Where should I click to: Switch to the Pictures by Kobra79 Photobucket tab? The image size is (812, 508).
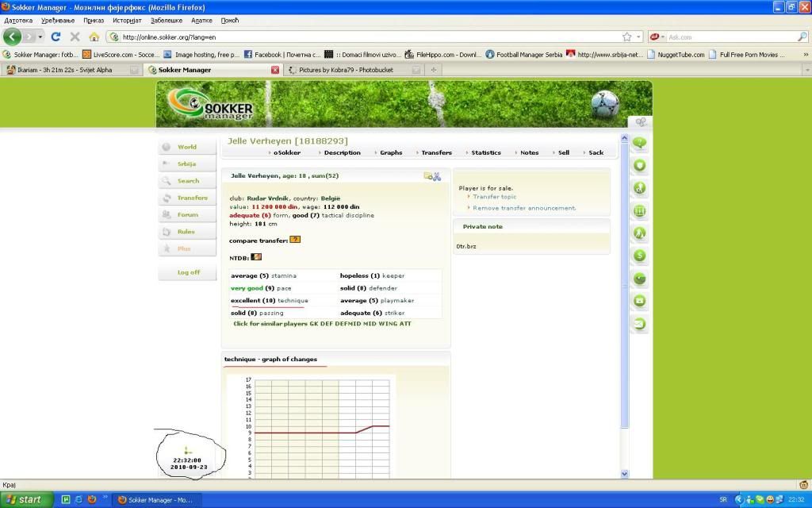354,70
